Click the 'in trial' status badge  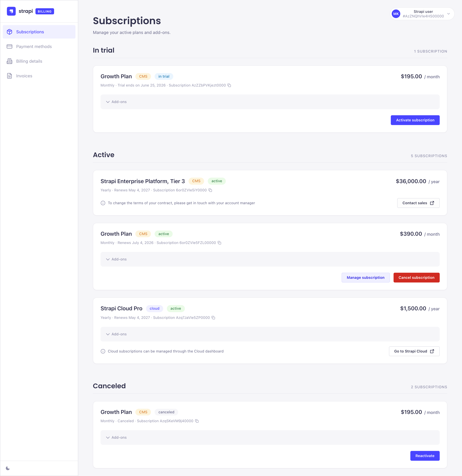[164, 76]
